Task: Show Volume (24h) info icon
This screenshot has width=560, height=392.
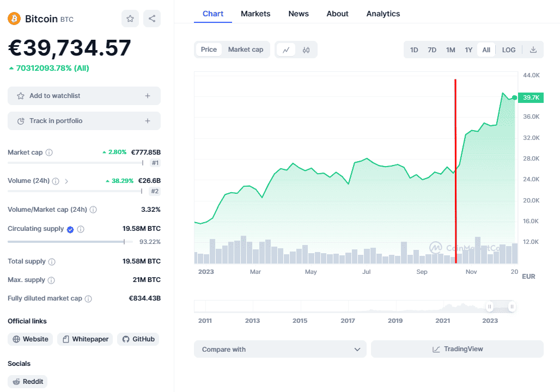Action: tap(56, 181)
